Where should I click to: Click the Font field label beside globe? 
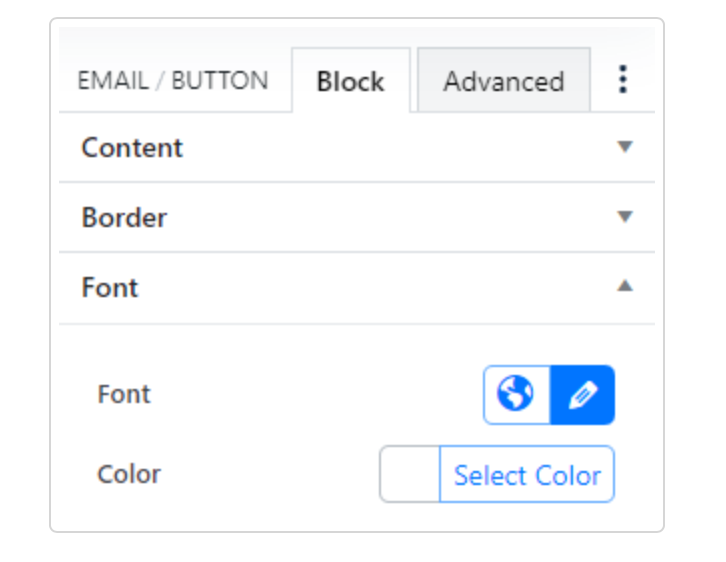(124, 394)
